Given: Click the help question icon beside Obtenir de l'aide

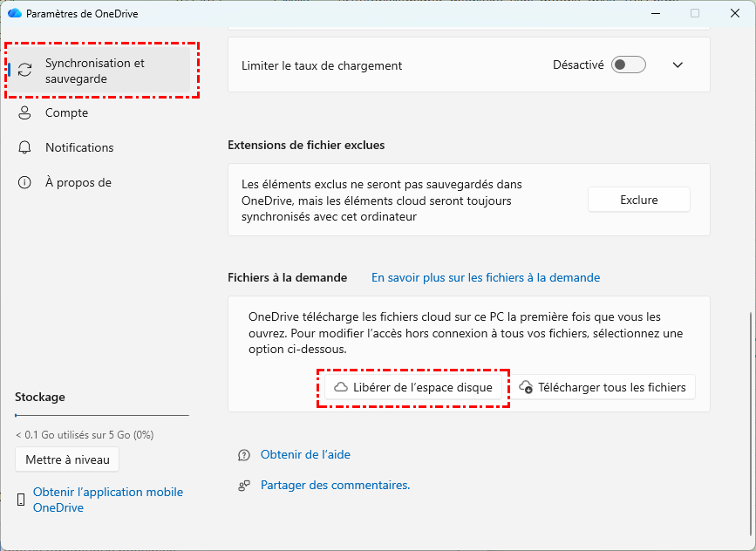Looking at the screenshot, I should (244, 455).
